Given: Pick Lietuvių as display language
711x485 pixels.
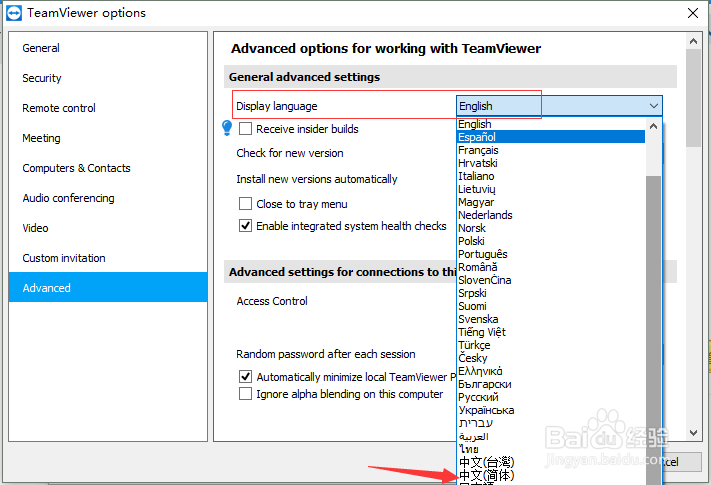Looking at the screenshot, I should click(x=550, y=189).
